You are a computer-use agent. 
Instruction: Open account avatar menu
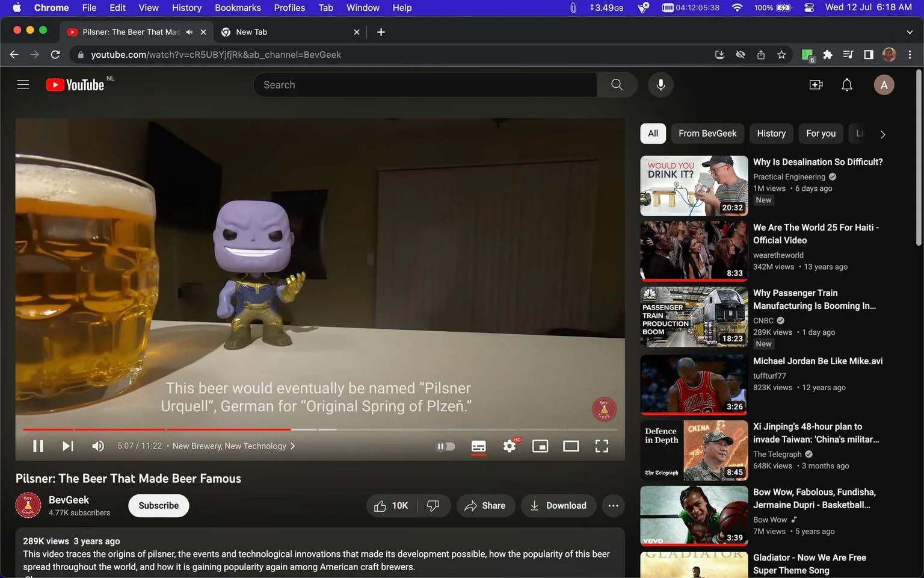point(884,85)
